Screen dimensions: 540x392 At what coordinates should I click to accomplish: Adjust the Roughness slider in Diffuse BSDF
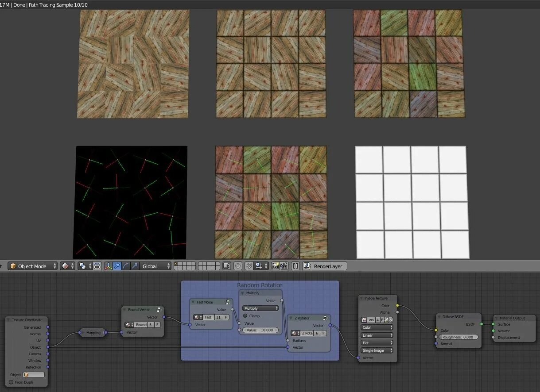(459, 337)
